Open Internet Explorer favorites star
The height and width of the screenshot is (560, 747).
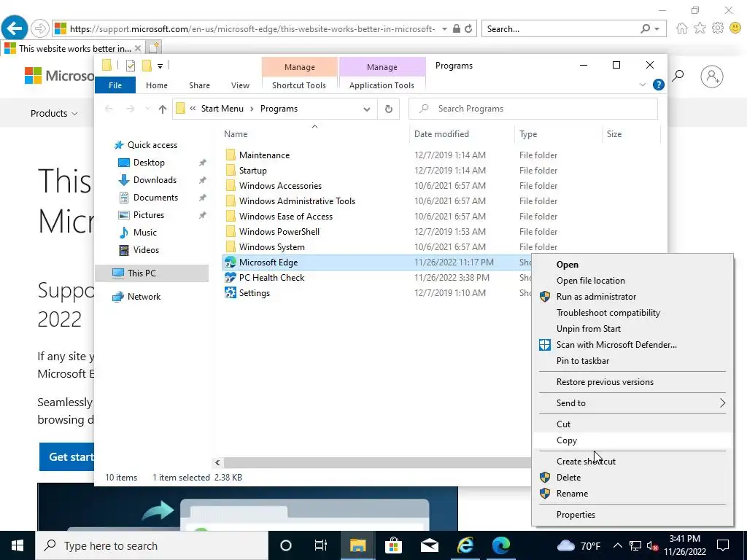pos(700,28)
